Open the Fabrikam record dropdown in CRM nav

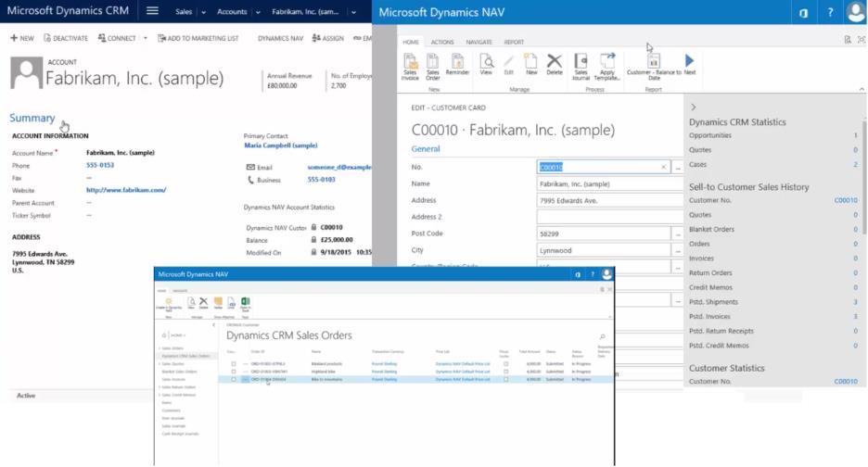(x=353, y=12)
